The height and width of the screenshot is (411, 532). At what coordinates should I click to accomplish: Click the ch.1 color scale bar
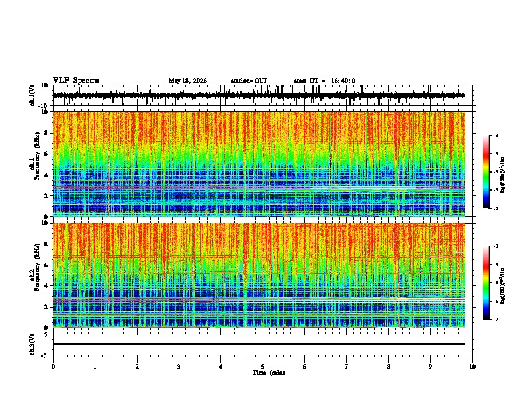486,172
